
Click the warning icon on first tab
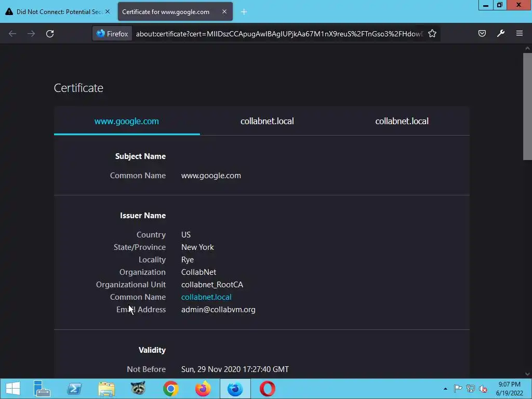[9, 11]
